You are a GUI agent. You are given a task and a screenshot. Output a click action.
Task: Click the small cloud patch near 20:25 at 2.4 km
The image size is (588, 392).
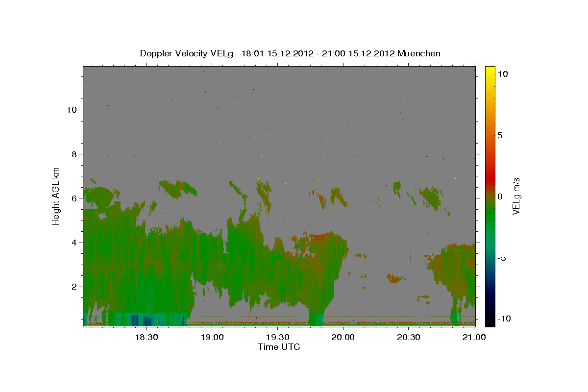395,278
